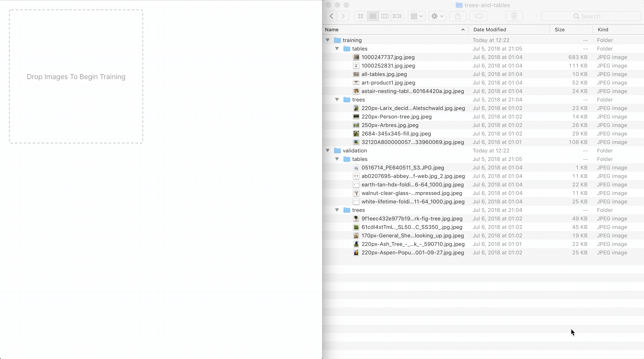Click the Share toolbar button
Screen dimensions: 644x359
(458, 16)
